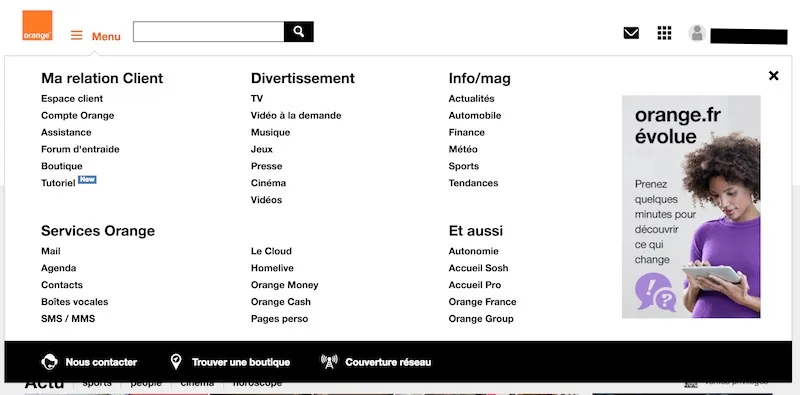Open Le Cloud
The width and height of the screenshot is (800, 395).
pos(271,251)
